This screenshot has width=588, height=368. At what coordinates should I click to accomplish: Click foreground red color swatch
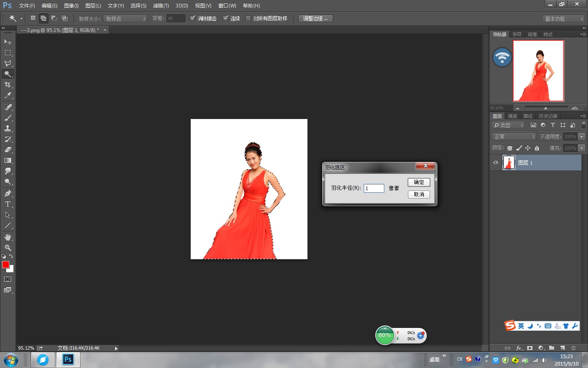pyautogui.click(x=6, y=265)
